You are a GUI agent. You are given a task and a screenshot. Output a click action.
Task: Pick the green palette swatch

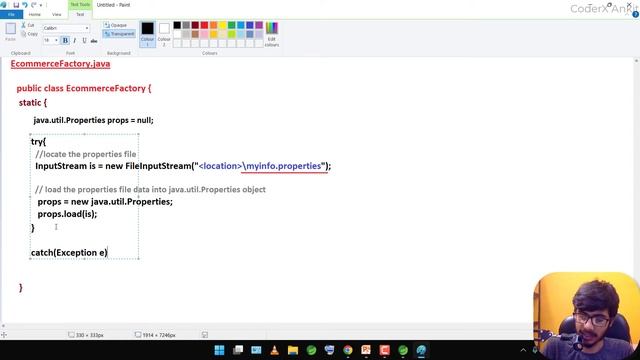tap(231, 25)
